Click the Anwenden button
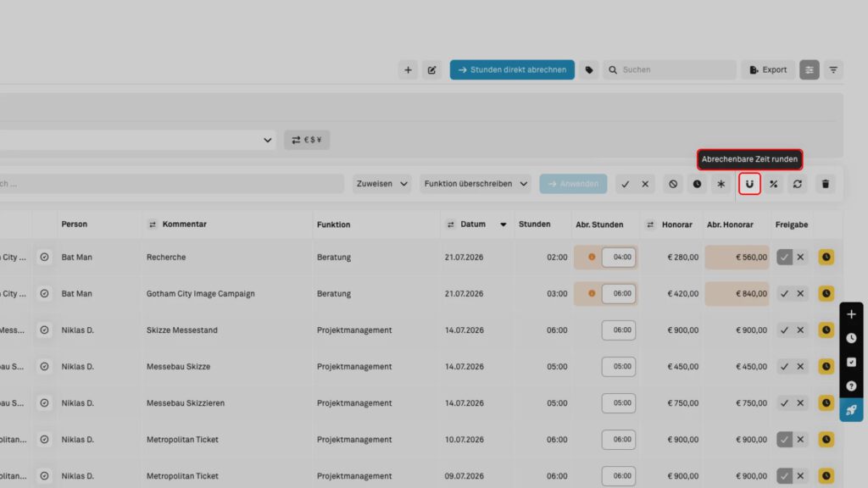868x488 pixels. coord(573,184)
